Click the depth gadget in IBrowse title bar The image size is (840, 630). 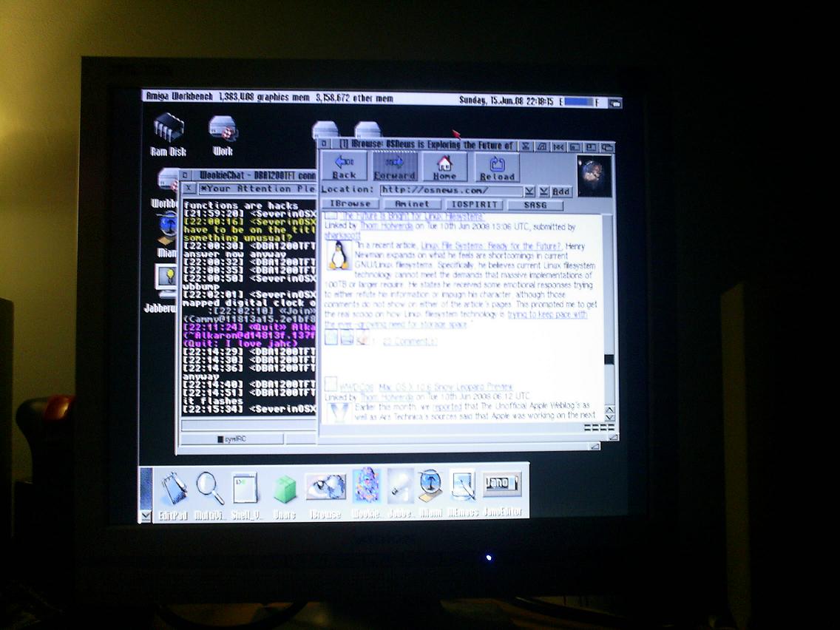(608, 147)
